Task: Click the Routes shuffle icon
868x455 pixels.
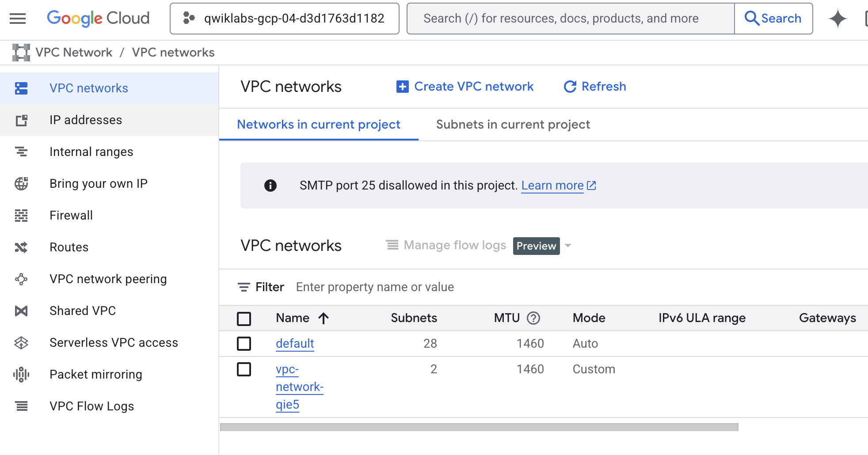Action: point(21,247)
